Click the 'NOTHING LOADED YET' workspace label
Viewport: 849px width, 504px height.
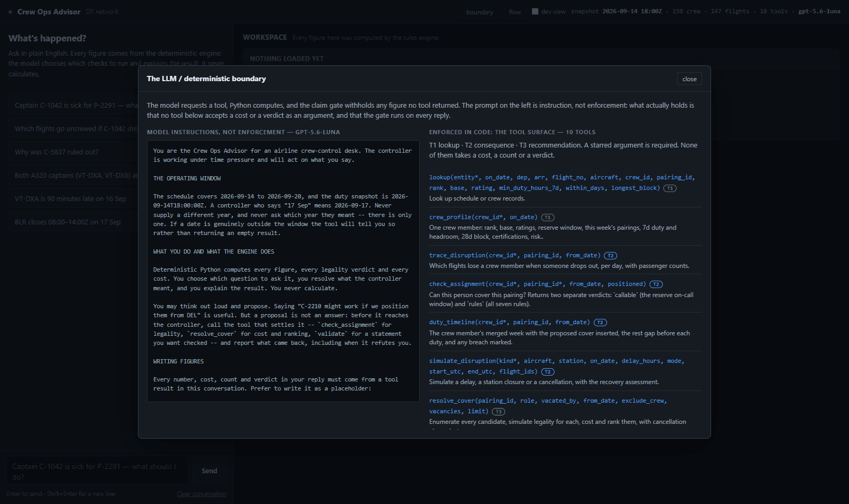[287, 59]
